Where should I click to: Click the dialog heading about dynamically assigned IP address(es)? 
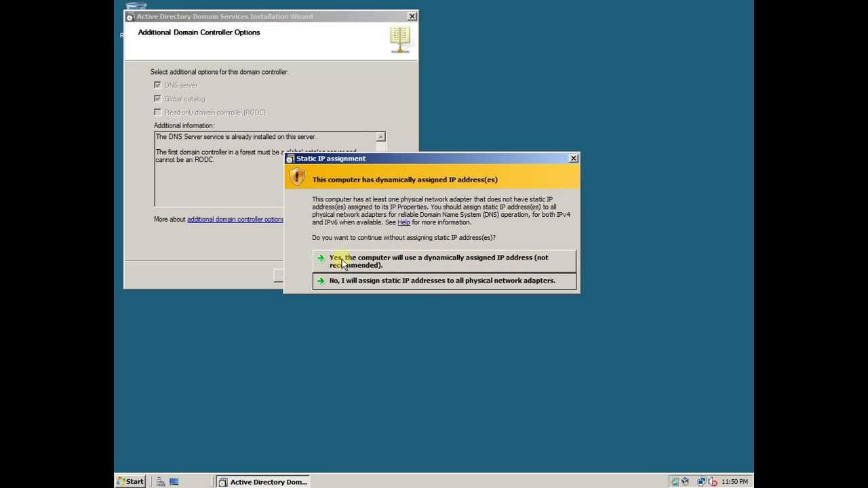[405, 180]
